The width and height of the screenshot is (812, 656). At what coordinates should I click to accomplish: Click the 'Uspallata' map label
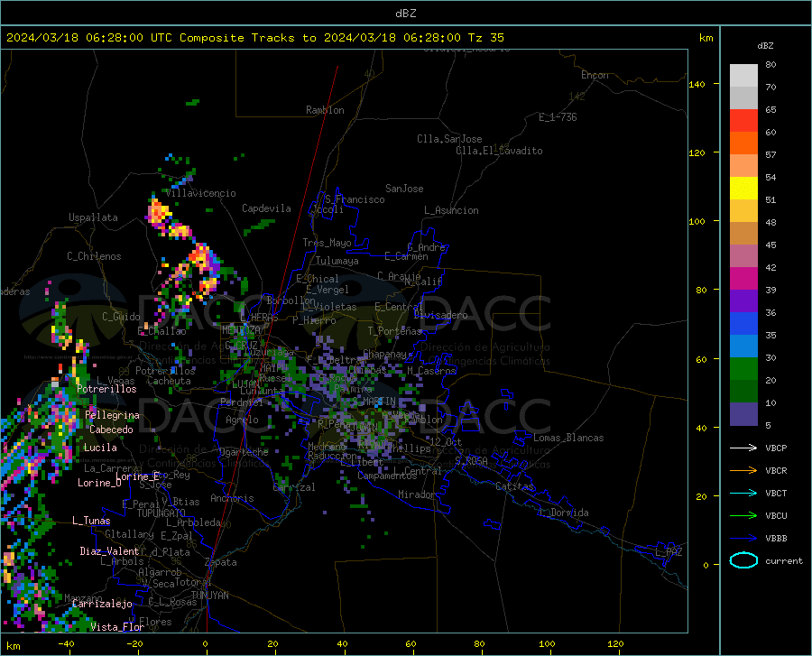click(93, 217)
